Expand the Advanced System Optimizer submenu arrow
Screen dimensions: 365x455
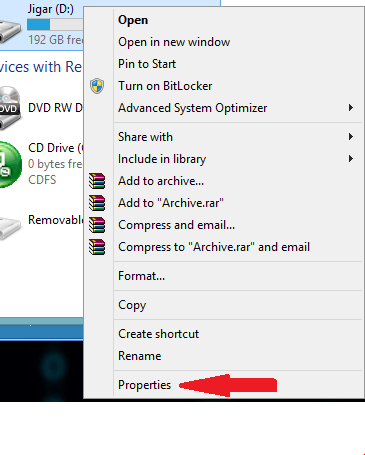(351, 108)
